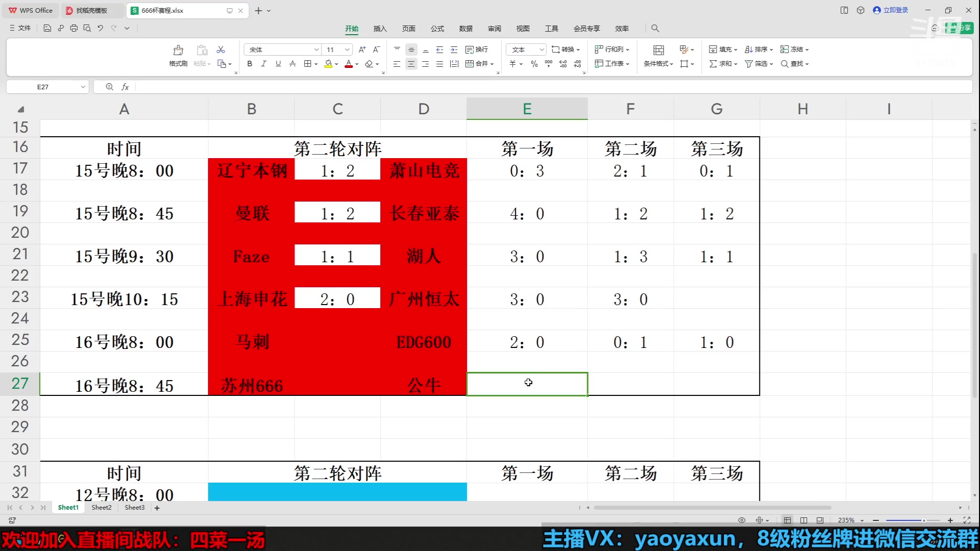Toggle left horizontal alignment
This screenshot has width=980, height=551.
[397, 64]
